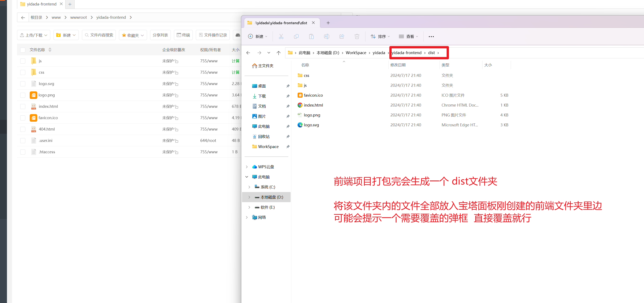Open the 收藏夹 favorites dropdown
The image size is (644, 303).
coord(133,35)
